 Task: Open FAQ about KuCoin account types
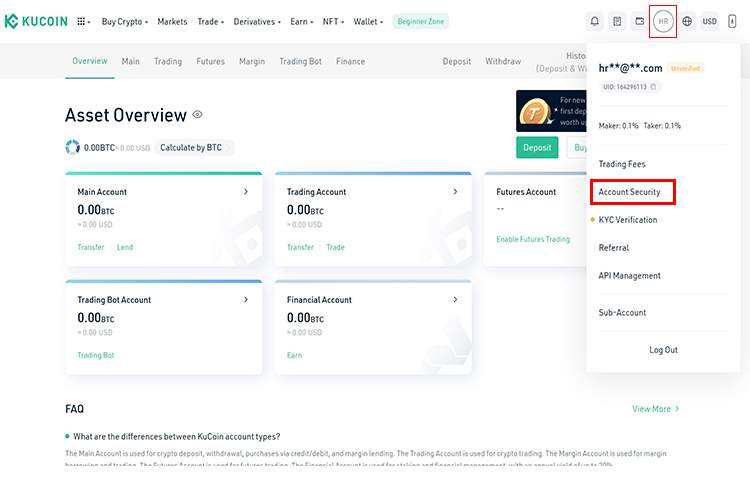point(176,436)
